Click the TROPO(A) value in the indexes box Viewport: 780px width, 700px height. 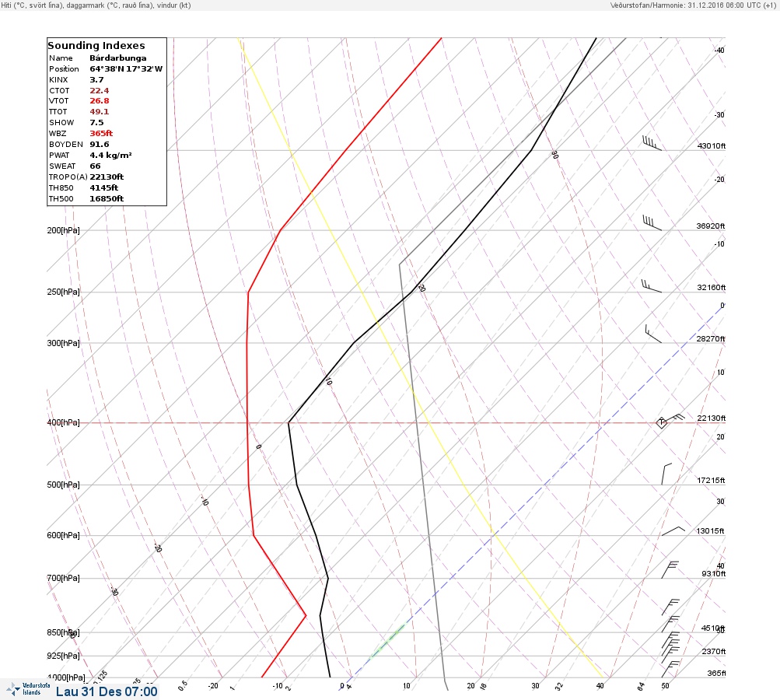pos(107,177)
